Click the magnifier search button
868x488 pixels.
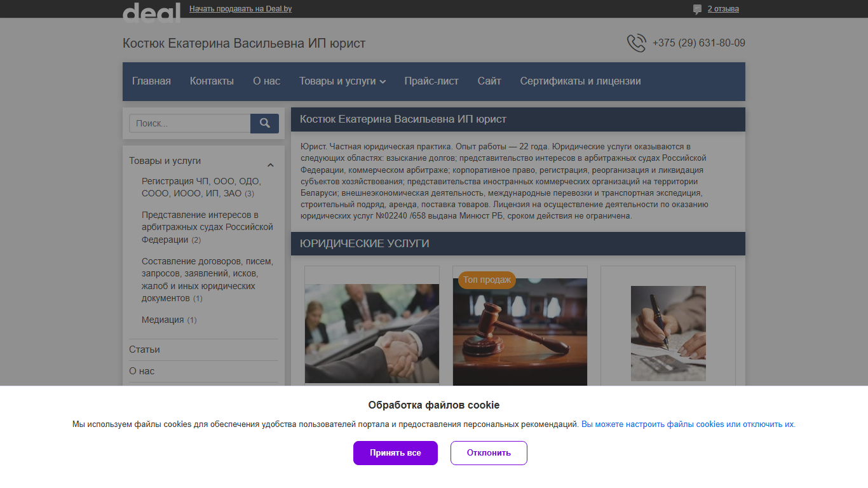pyautogui.click(x=264, y=123)
